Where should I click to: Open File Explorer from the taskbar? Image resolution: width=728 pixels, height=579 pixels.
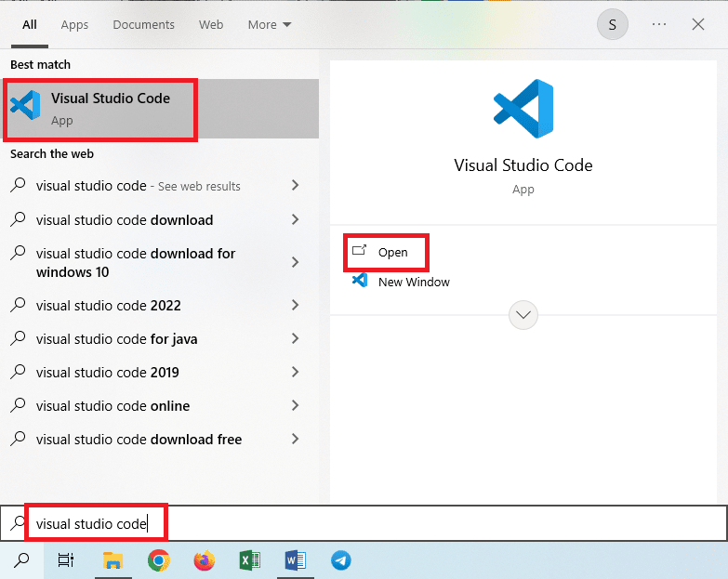(113, 560)
